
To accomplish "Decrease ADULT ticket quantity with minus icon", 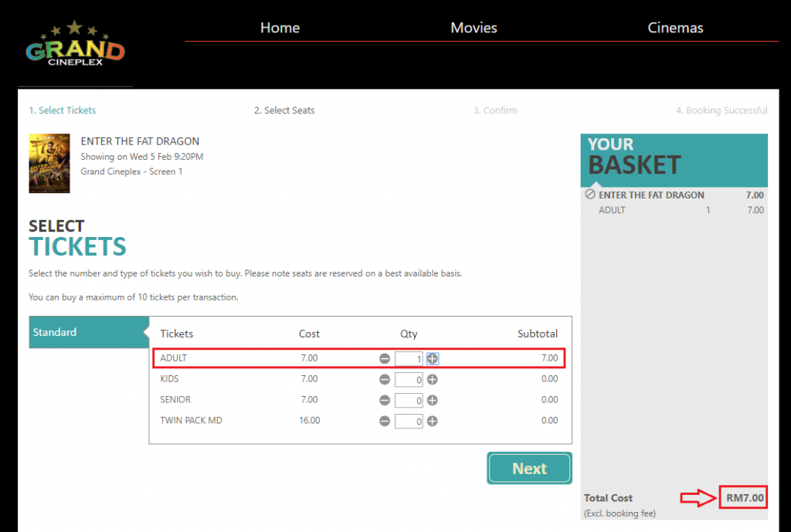I will pos(385,358).
